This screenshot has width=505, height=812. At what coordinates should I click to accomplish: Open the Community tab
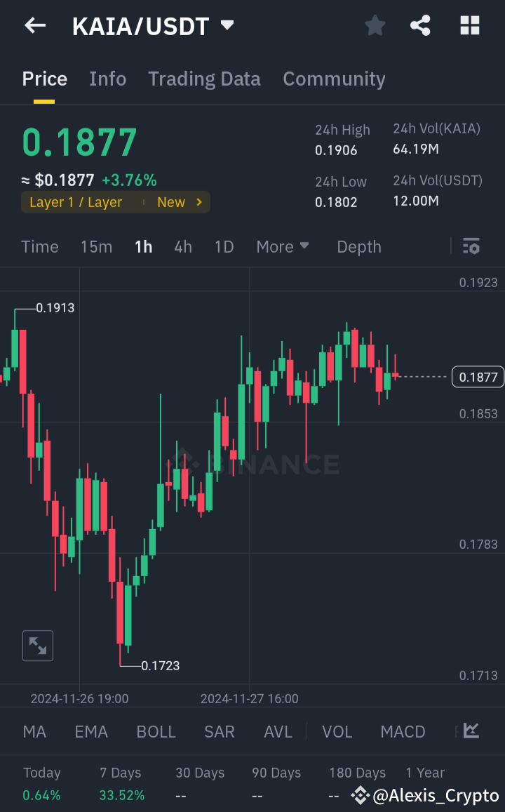[x=334, y=79]
